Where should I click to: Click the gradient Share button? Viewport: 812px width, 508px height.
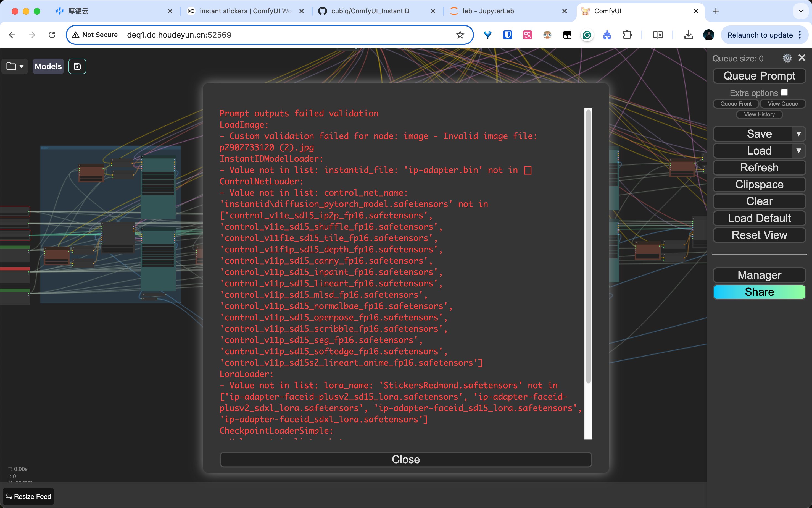click(759, 292)
